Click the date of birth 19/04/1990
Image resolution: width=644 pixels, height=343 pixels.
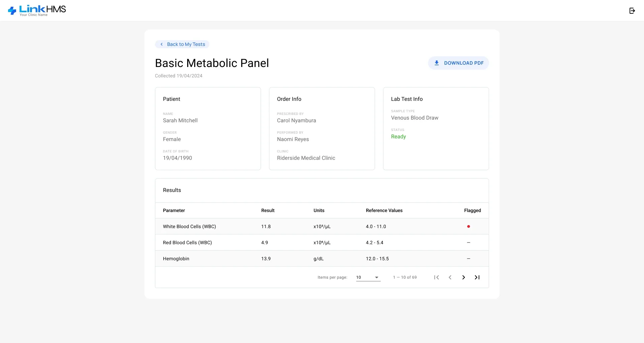coord(177,158)
